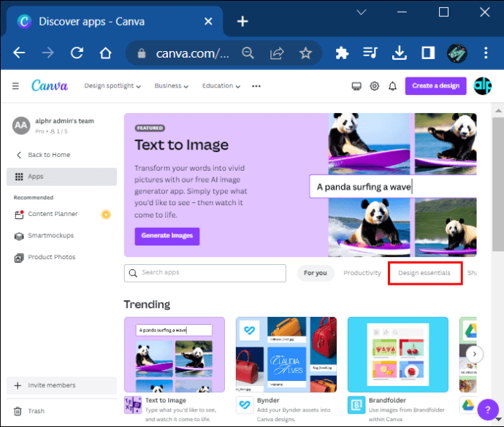Go back with the browser back arrow

[19, 53]
